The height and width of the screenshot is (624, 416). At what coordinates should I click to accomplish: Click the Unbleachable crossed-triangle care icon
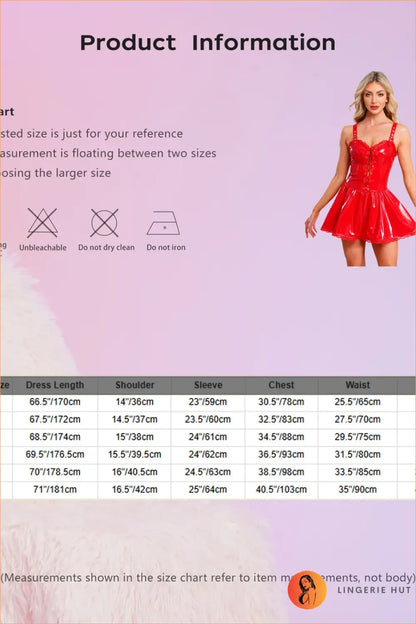[43, 223]
